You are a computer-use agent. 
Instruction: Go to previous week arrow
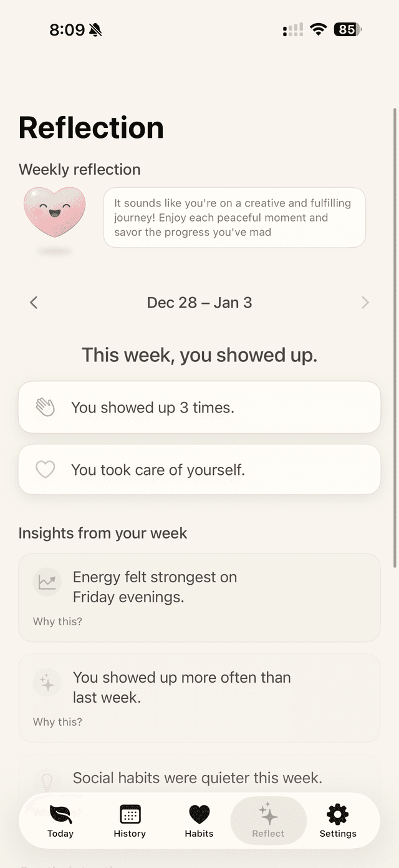click(34, 303)
